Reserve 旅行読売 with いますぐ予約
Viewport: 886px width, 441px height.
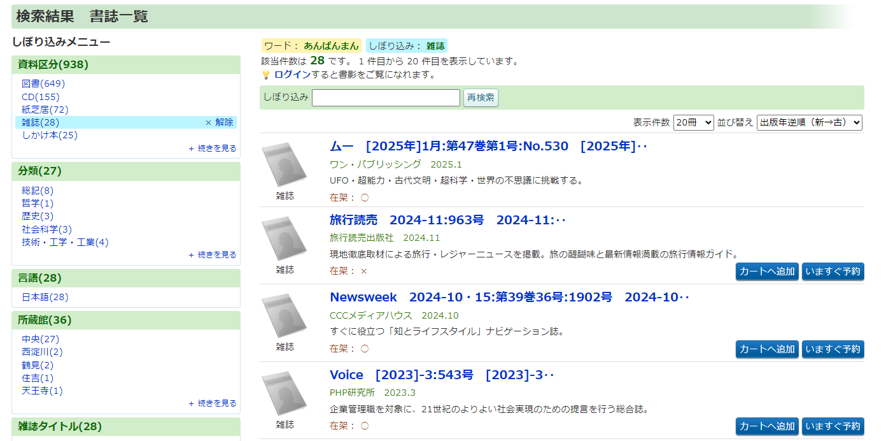point(833,272)
